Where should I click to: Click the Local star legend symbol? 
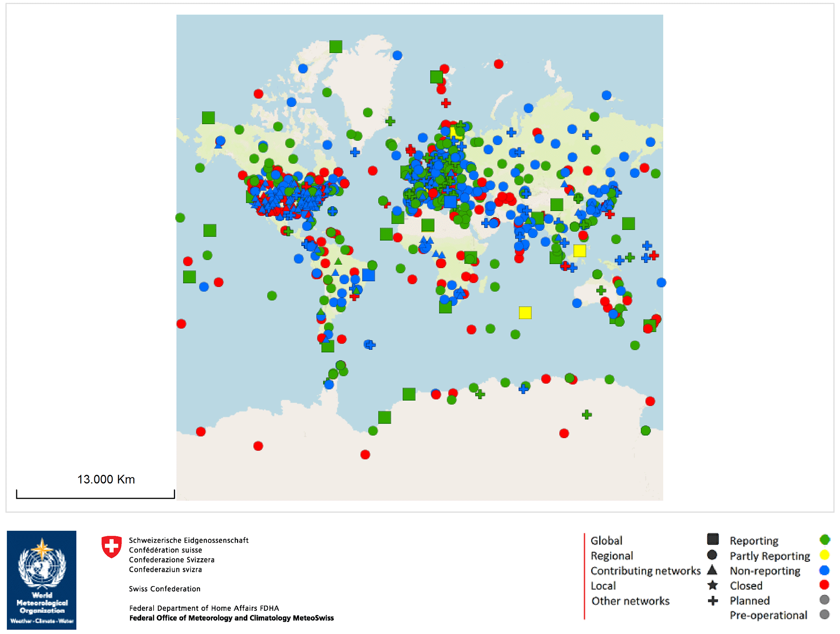coord(712,585)
